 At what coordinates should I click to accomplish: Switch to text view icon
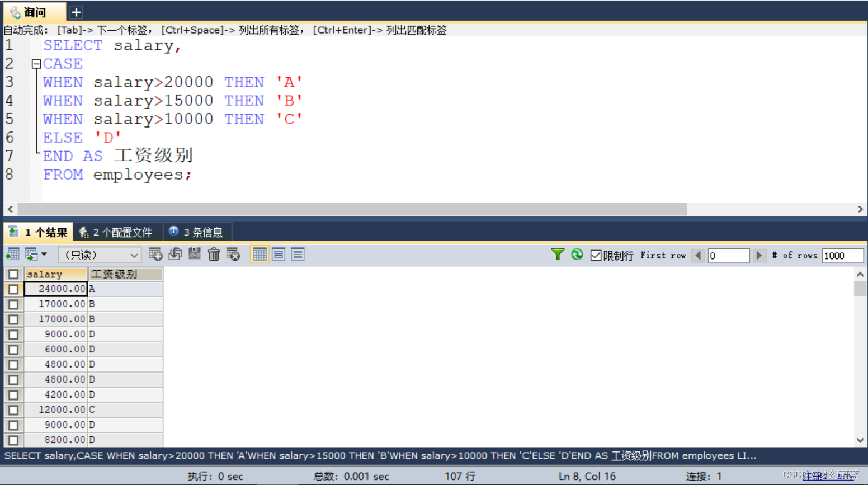tap(298, 255)
